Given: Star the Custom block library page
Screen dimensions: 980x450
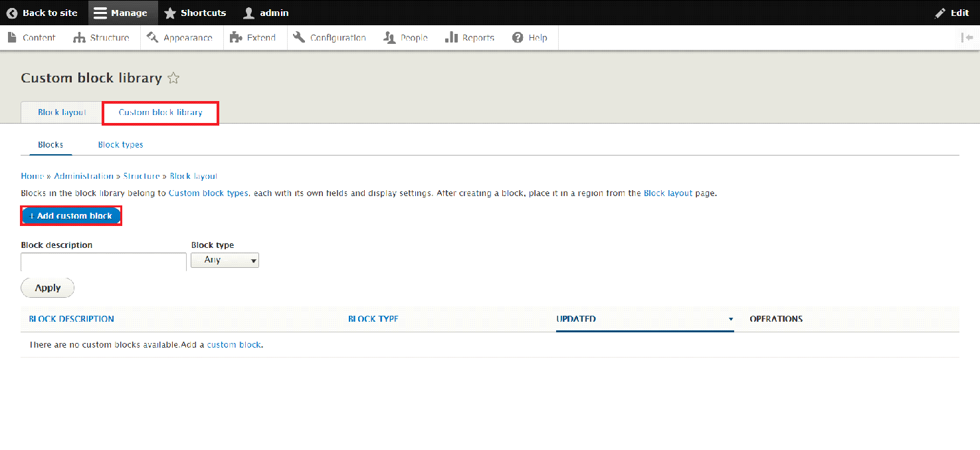Looking at the screenshot, I should pyautogui.click(x=173, y=78).
